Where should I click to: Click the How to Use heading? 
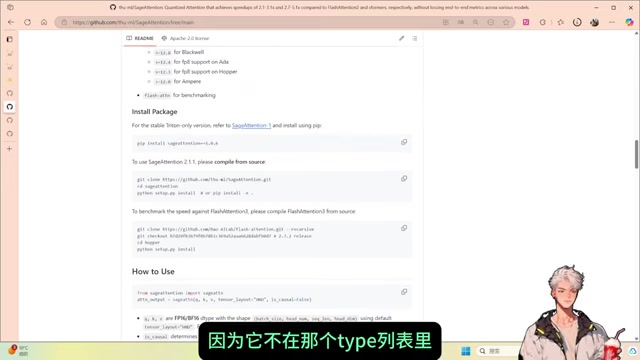click(x=153, y=271)
